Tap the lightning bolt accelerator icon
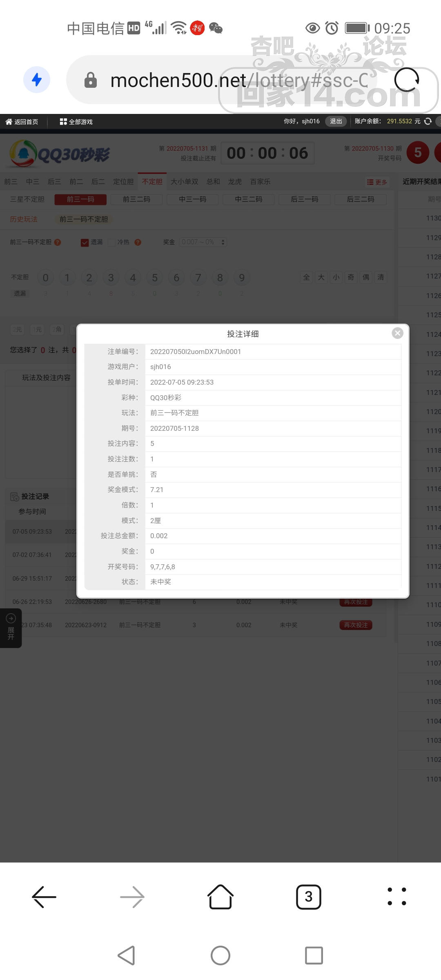The image size is (441, 980). [37, 80]
